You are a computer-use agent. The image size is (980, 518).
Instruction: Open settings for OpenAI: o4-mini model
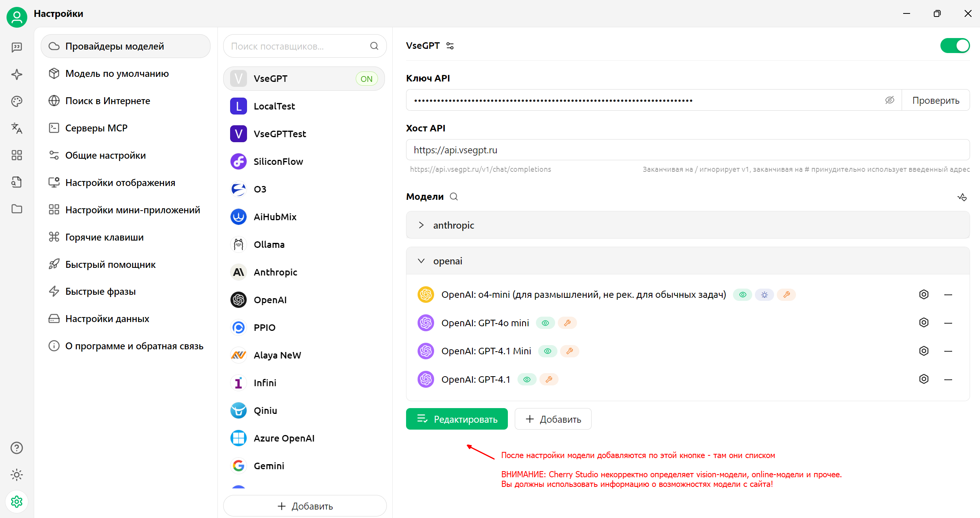924,294
